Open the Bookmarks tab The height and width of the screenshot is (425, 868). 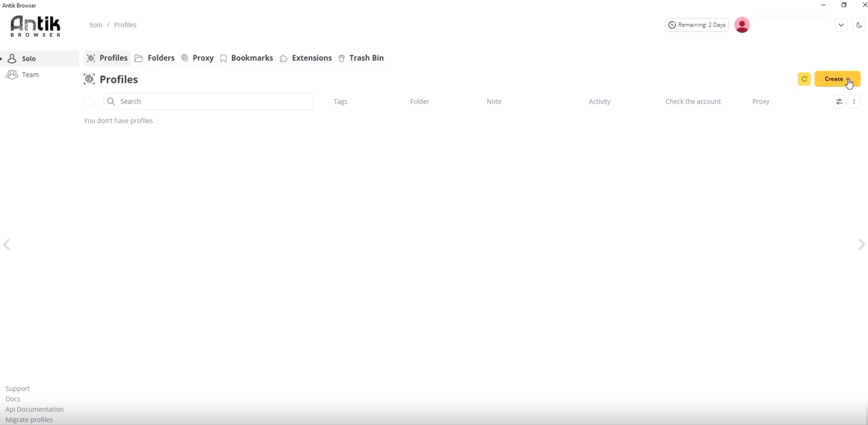(x=247, y=58)
